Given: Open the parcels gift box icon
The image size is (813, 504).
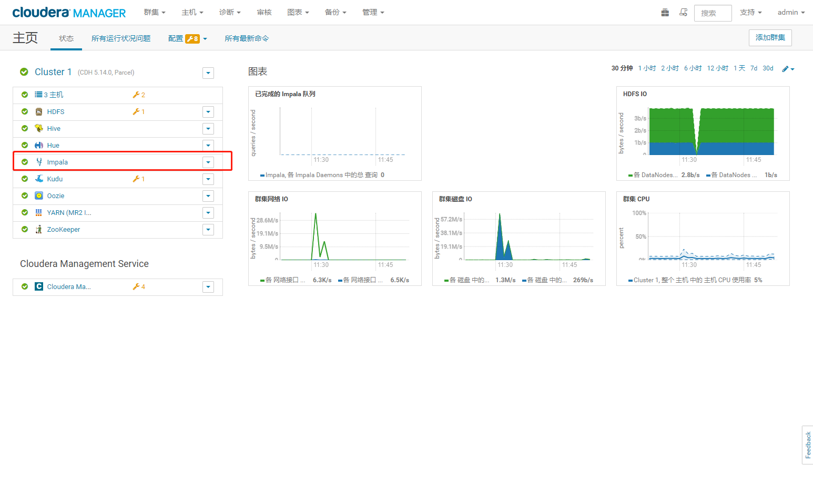Looking at the screenshot, I should [665, 13].
